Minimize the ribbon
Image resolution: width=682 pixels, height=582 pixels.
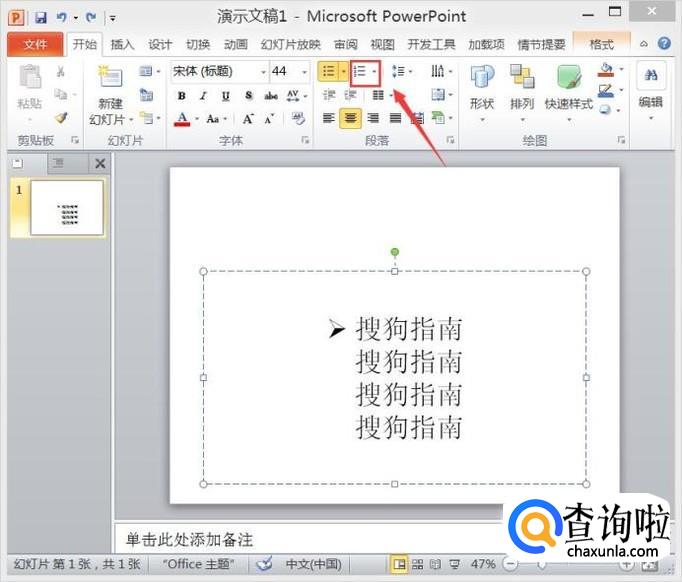[x=644, y=43]
